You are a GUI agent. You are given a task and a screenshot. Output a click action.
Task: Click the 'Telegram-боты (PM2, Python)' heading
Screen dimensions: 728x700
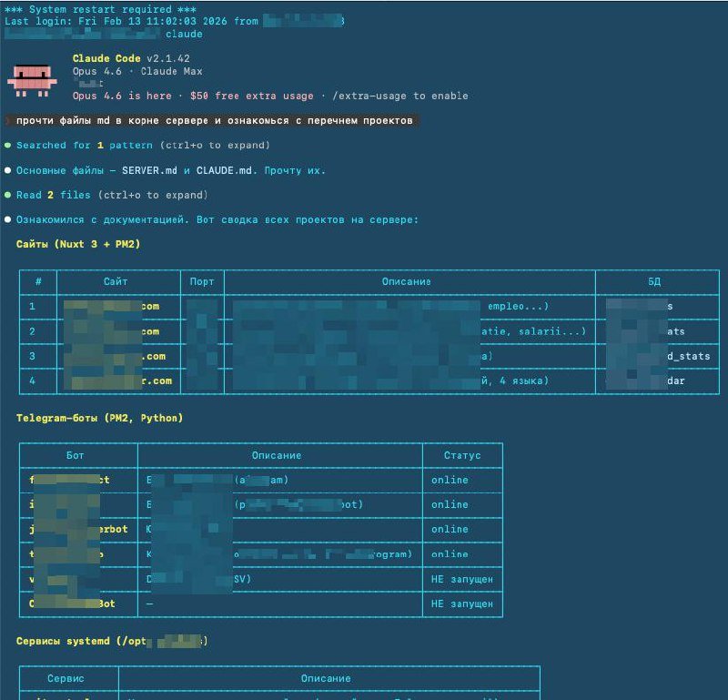coord(100,418)
